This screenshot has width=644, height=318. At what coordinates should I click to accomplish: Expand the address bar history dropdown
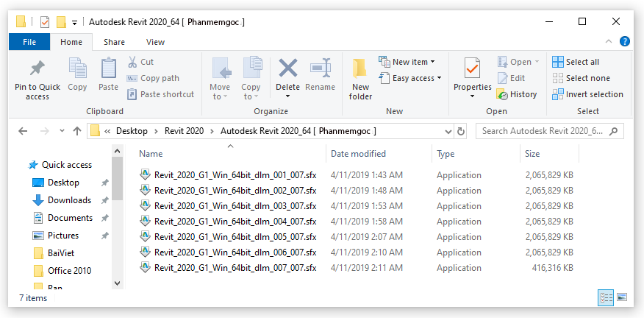coord(449,132)
